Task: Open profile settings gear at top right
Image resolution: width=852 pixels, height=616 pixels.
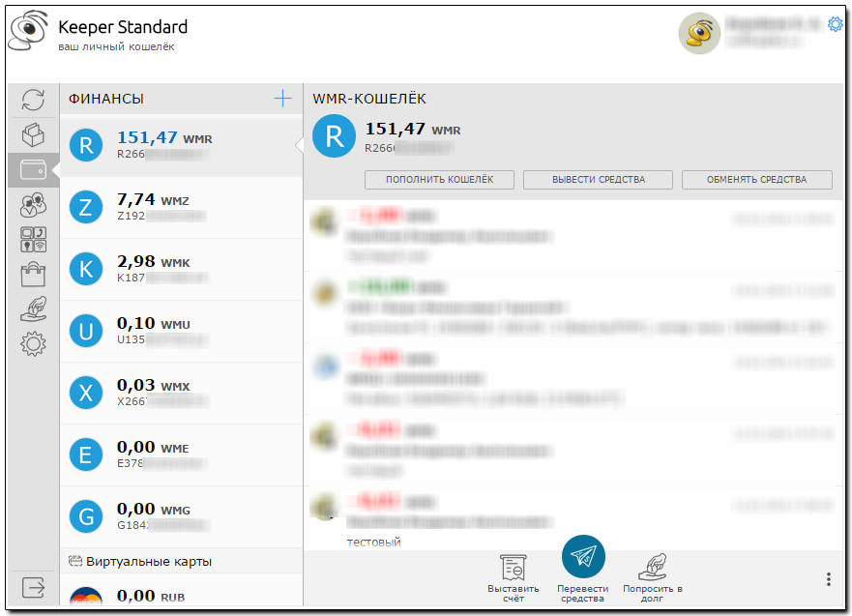Action: [x=836, y=24]
